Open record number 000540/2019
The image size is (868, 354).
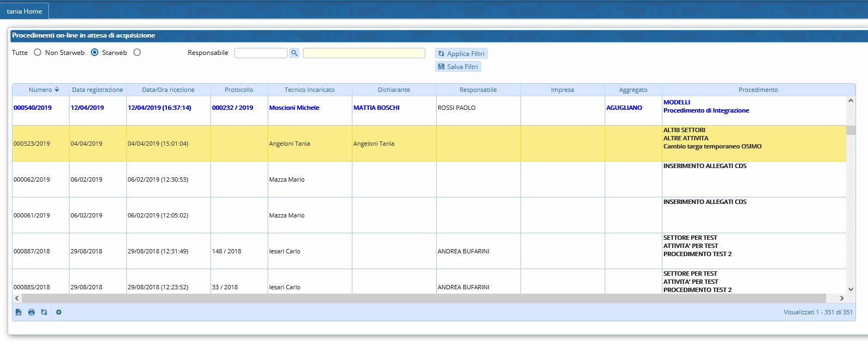(x=33, y=108)
